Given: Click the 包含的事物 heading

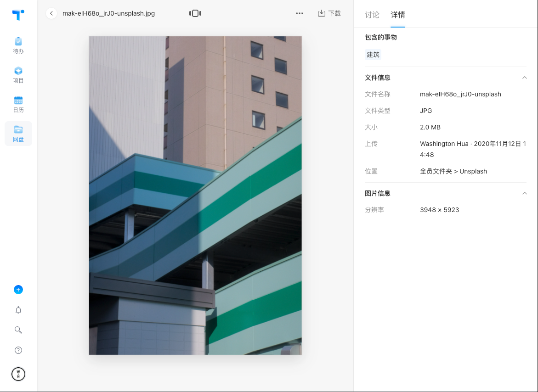Looking at the screenshot, I should pos(381,37).
